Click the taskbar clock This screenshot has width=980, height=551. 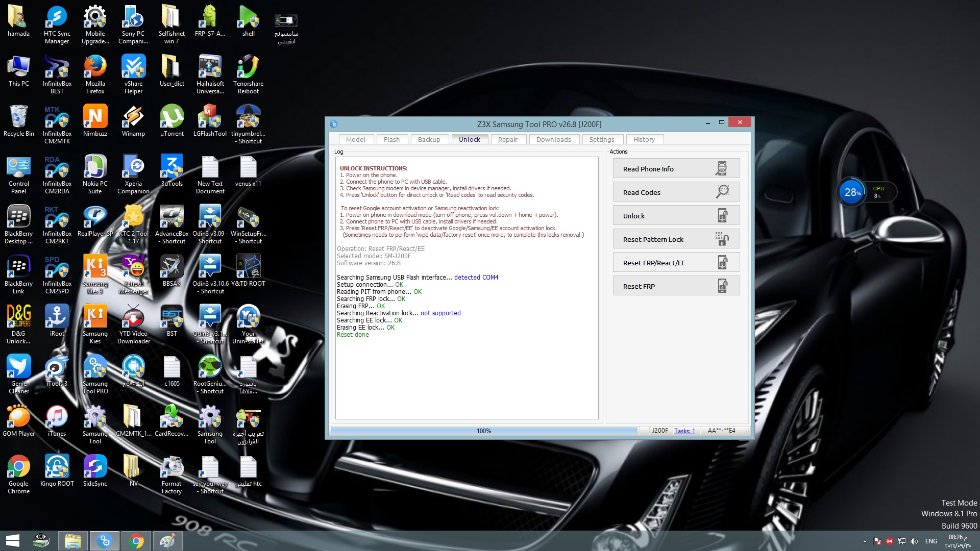958,541
